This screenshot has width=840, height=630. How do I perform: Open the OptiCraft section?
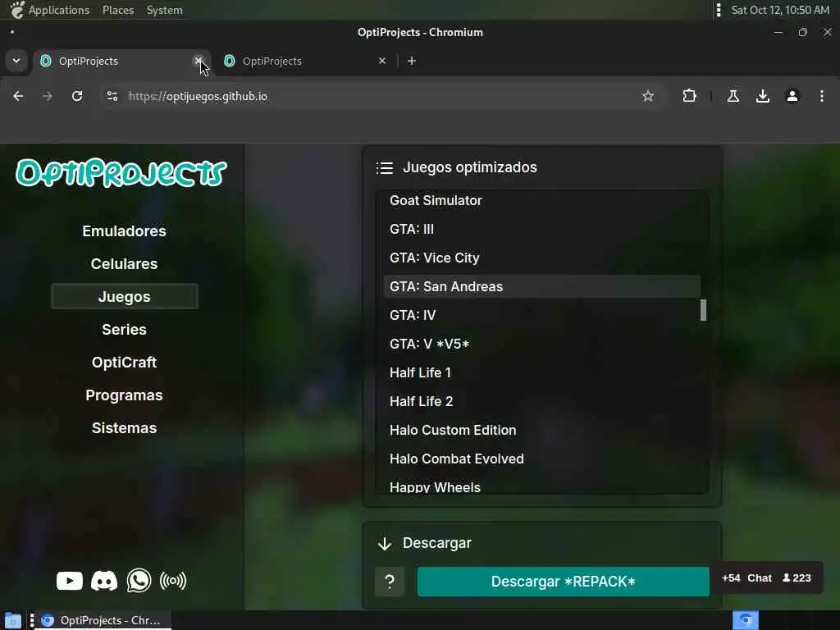point(125,362)
